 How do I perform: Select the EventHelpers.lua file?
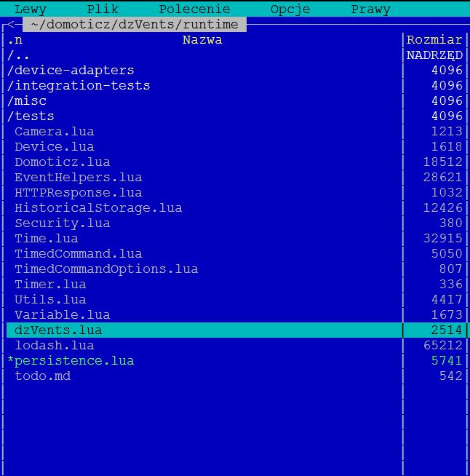point(79,178)
